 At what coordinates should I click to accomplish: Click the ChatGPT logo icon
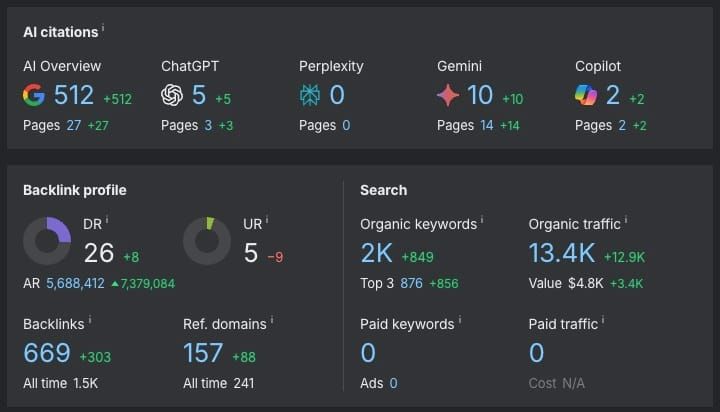(173, 95)
